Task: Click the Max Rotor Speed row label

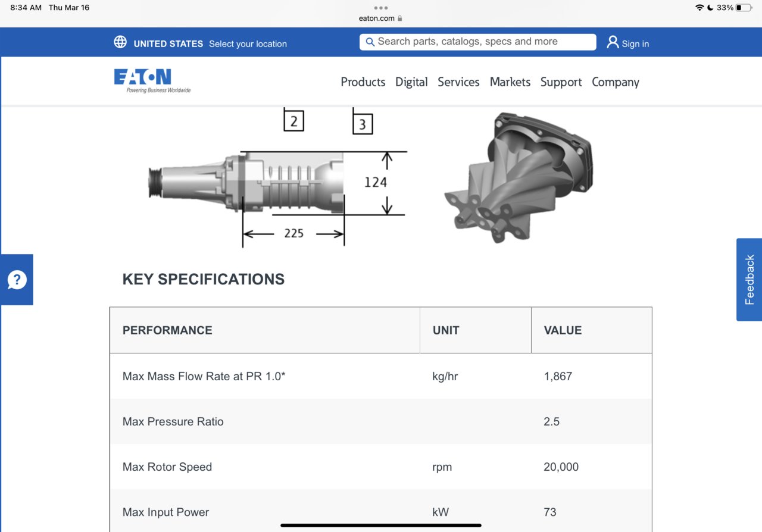Action: (167, 467)
